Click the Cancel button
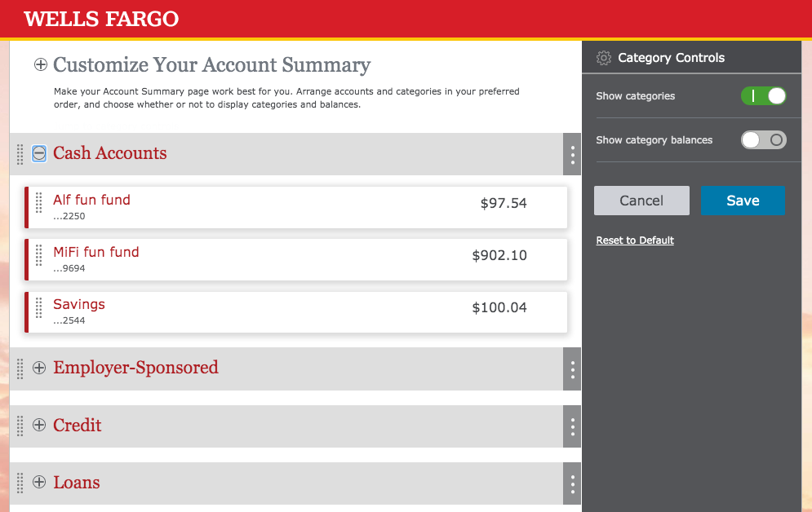 tap(641, 201)
